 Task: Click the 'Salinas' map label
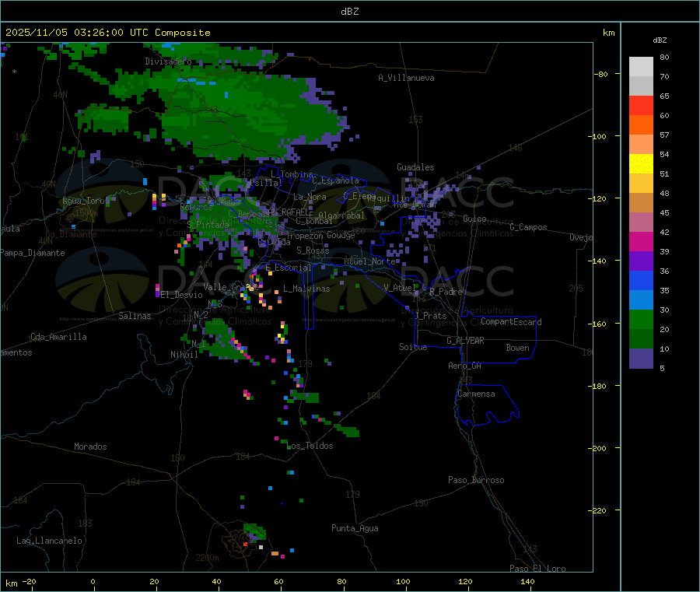(x=135, y=316)
